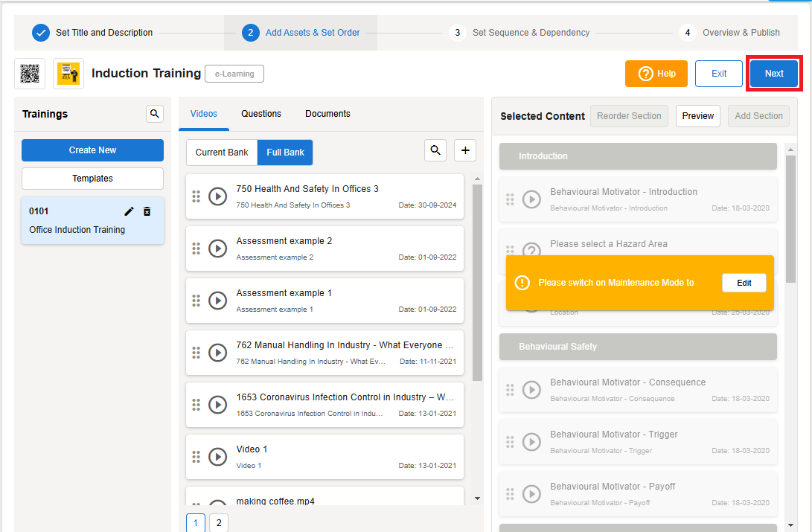Click the QR code icon
The height and width of the screenshot is (532, 812).
[30, 74]
